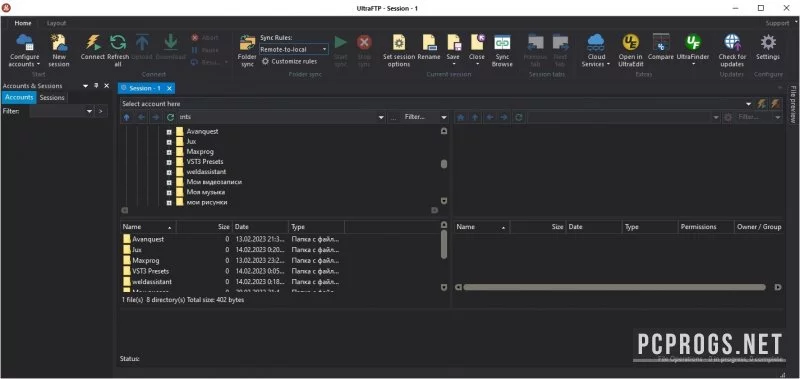Expand the Maxprog tree folder
The image size is (800, 379).
(x=169, y=152)
